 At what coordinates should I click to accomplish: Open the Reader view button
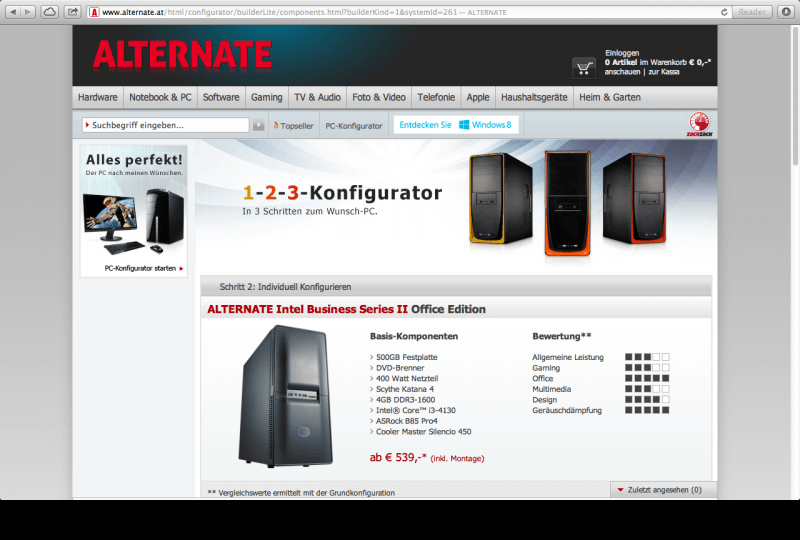[x=752, y=12]
